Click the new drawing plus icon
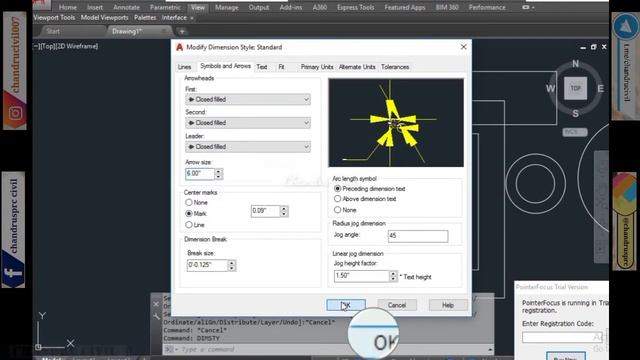The width and height of the screenshot is (640, 360). pos(182,31)
